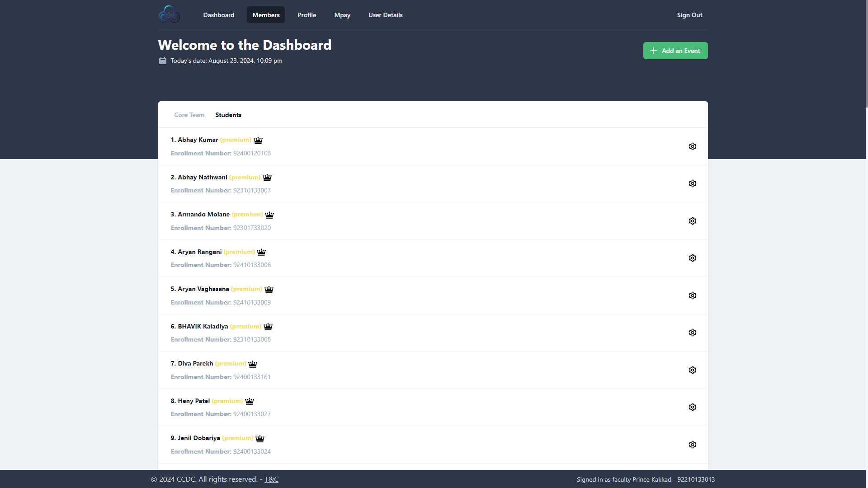Open settings gear for Abhay Kumar
Viewport: 868px width, 488px height.
point(692,146)
